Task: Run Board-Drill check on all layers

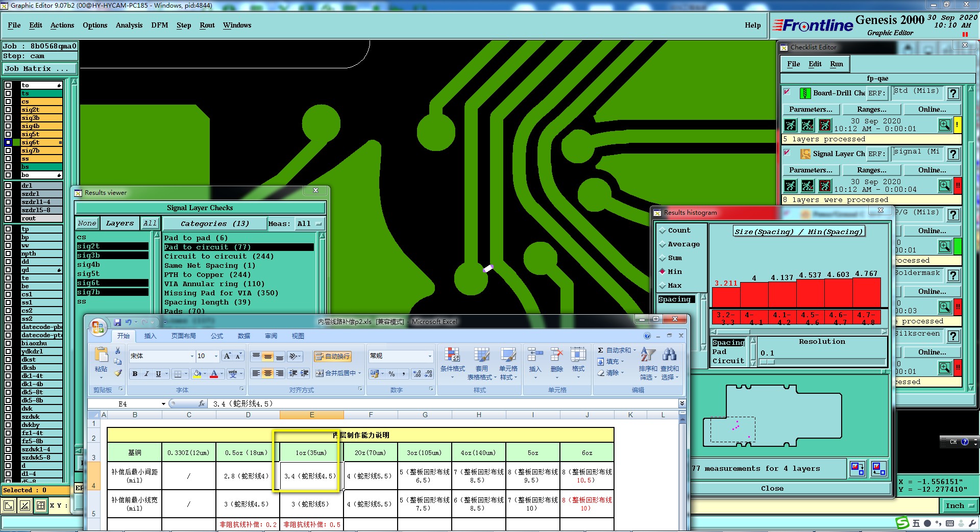Action: click(790, 125)
